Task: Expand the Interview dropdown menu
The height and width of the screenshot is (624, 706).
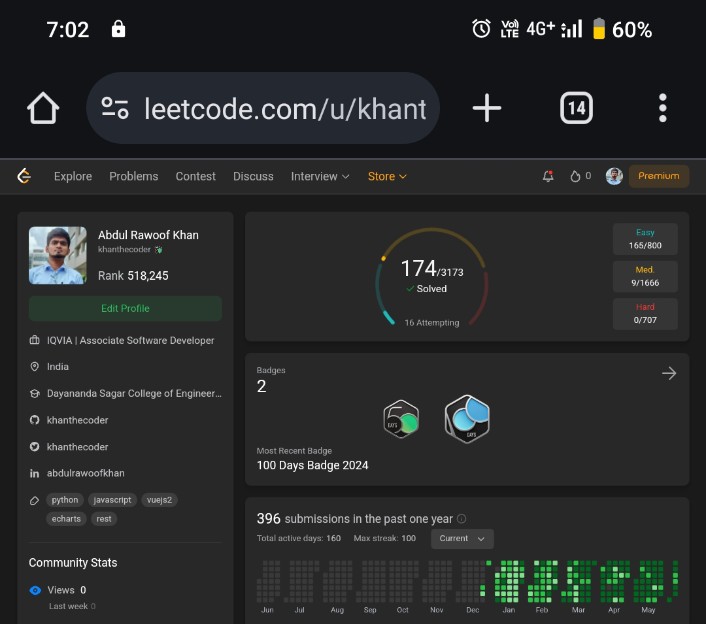Action: coord(320,176)
